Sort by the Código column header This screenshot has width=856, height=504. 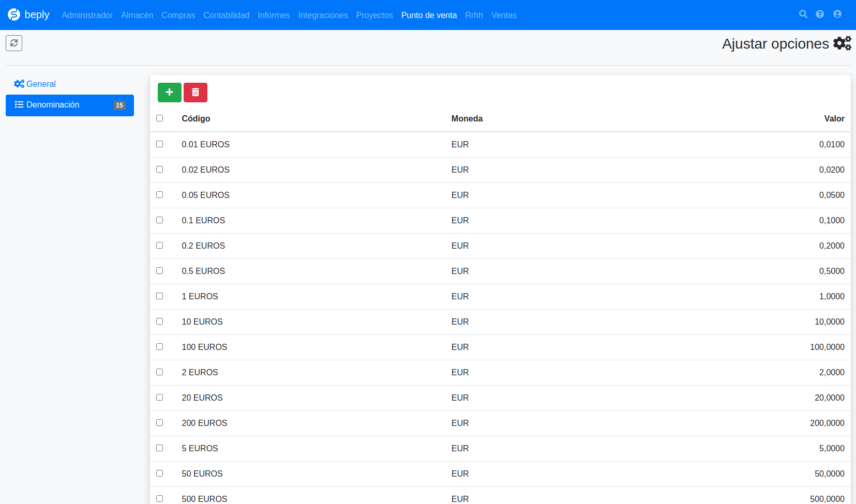[x=196, y=118]
